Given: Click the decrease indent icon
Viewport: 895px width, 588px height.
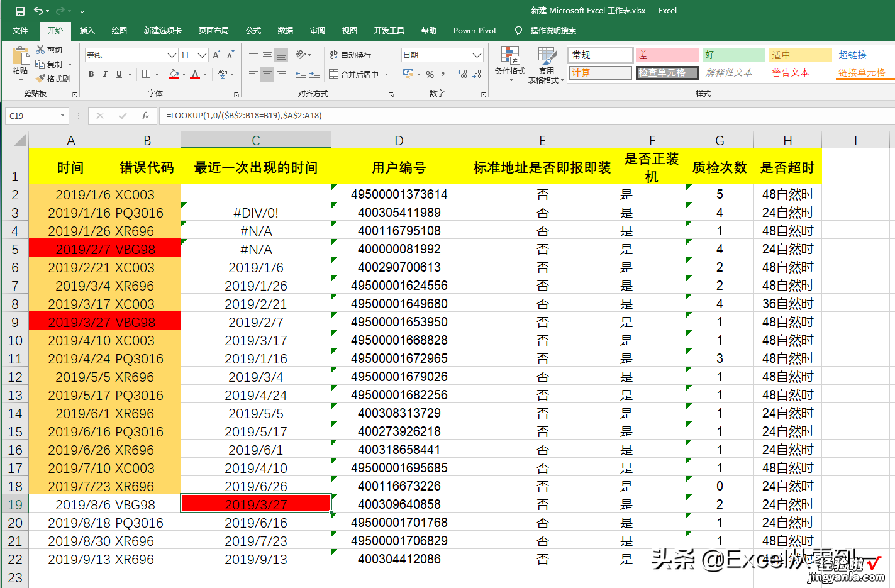Looking at the screenshot, I should click(301, 74).
